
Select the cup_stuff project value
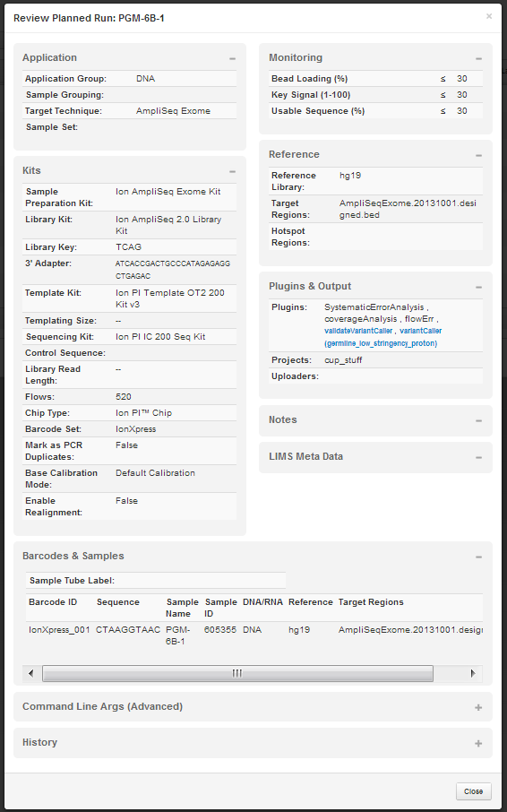(x=343, y=359)
